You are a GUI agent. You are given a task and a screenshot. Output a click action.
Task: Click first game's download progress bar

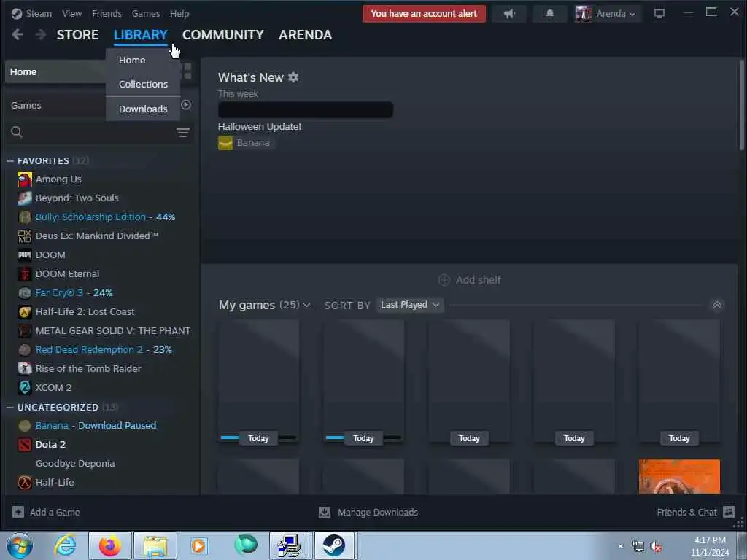tap(258, 437)
